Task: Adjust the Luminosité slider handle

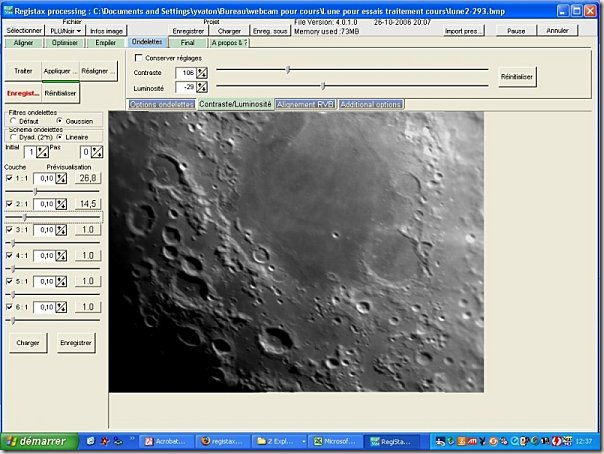Action: pyautogui.click(x=323, y=85)
